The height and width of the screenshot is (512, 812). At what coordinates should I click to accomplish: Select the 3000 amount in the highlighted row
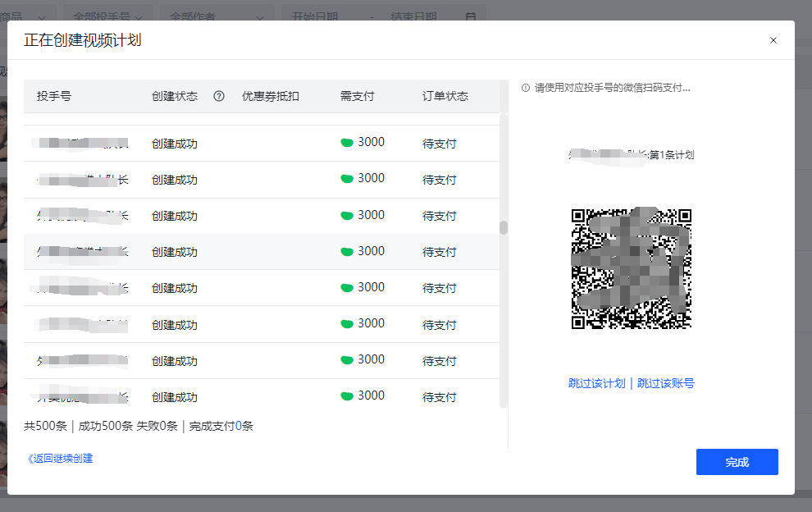(x=371, y=251)
